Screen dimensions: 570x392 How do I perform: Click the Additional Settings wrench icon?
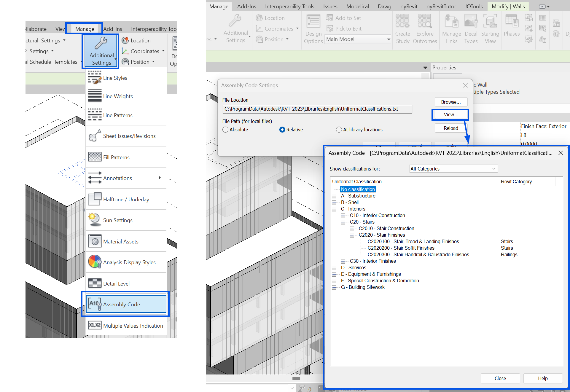101,43
